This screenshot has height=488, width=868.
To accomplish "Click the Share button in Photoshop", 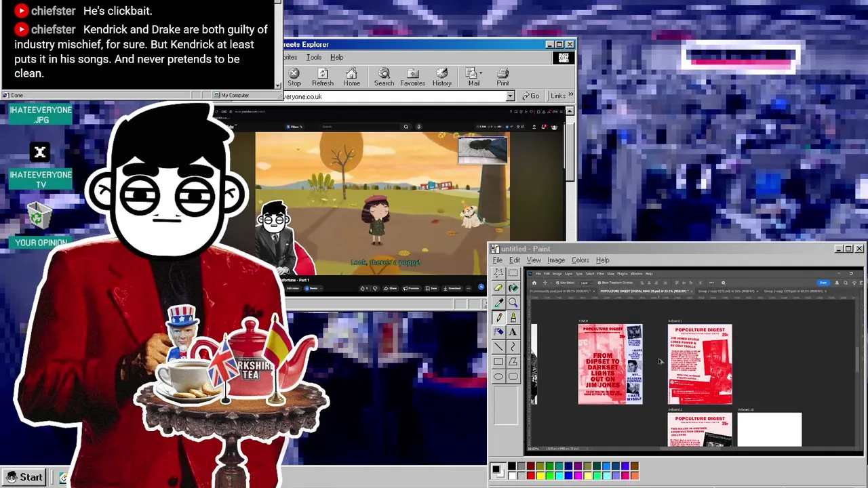I will 823,283.
